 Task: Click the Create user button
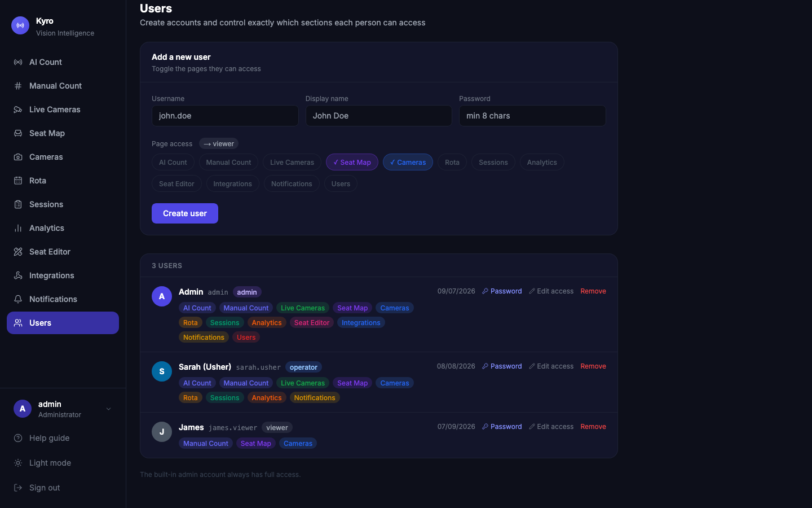[x=185, y=213]
